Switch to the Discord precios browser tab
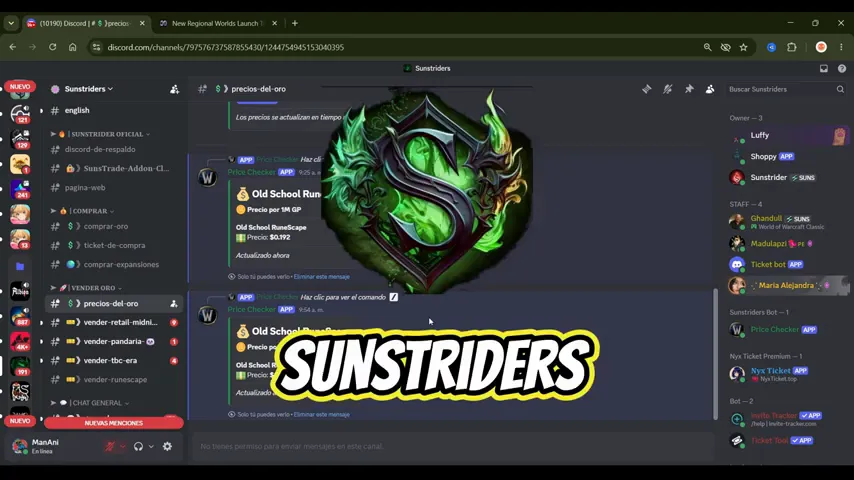 tap(86, 23)
